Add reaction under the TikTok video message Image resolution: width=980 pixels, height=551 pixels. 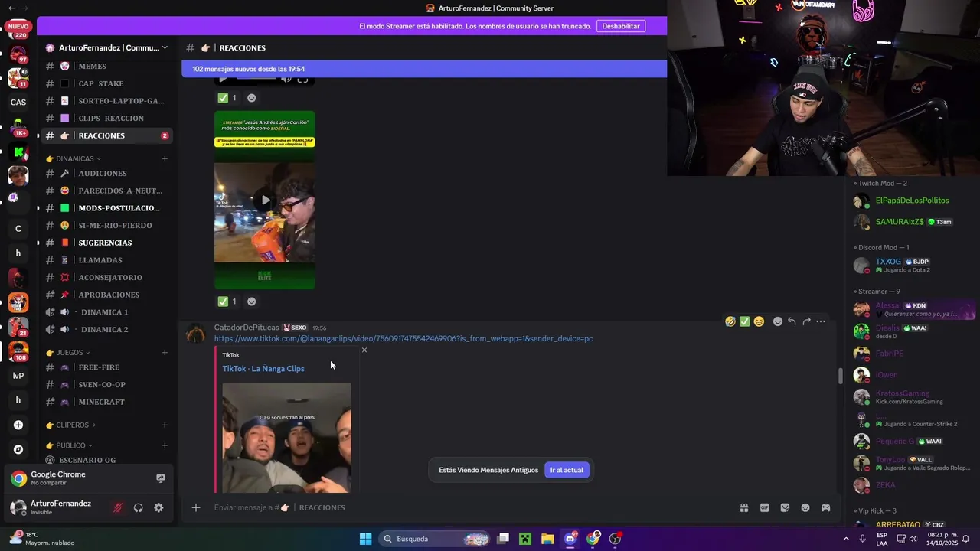pyautogui.click(x=251, y=302)
